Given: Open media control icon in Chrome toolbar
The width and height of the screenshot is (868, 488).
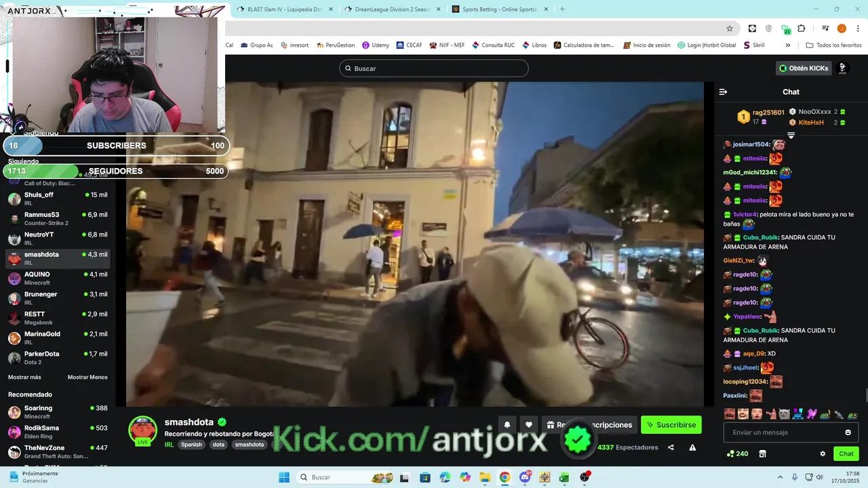Looking at the screenshot, I should coord(825,28).
